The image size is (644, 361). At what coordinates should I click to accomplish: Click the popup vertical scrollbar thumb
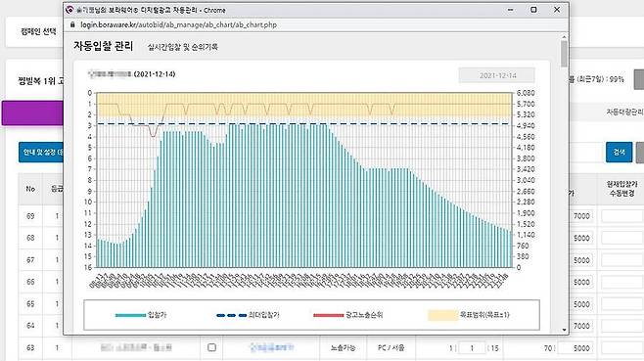click(564, 54)
